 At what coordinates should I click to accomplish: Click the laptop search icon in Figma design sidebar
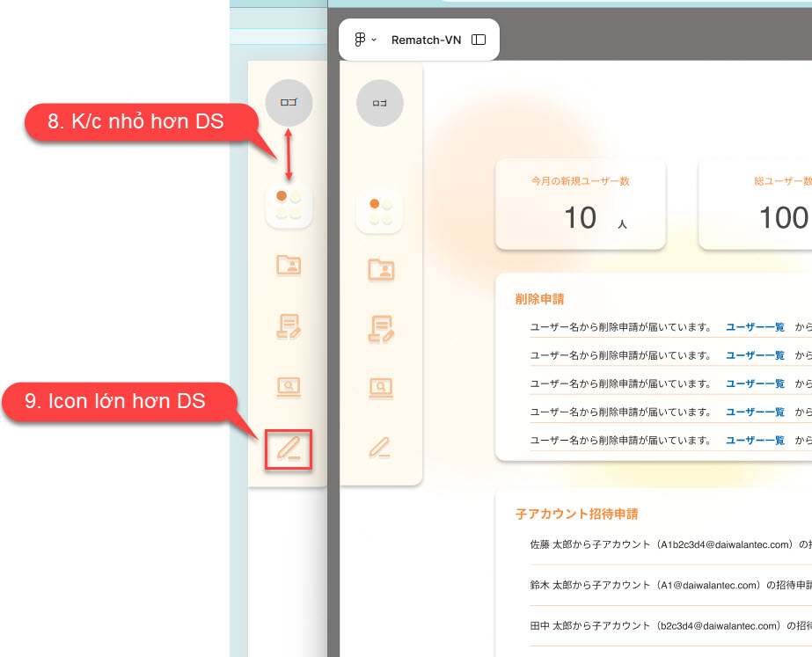(380, 386)
